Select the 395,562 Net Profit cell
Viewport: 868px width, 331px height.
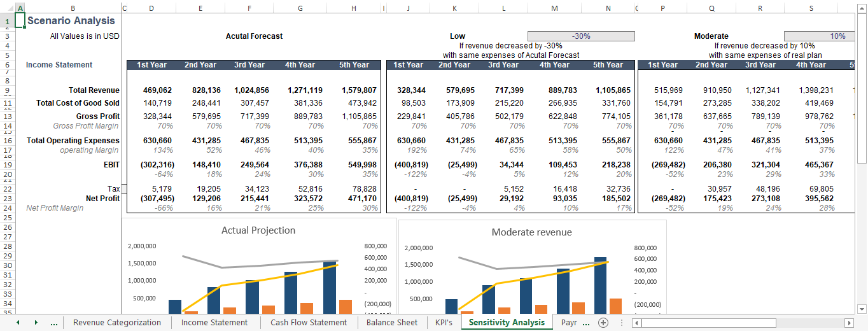(810, 199)
